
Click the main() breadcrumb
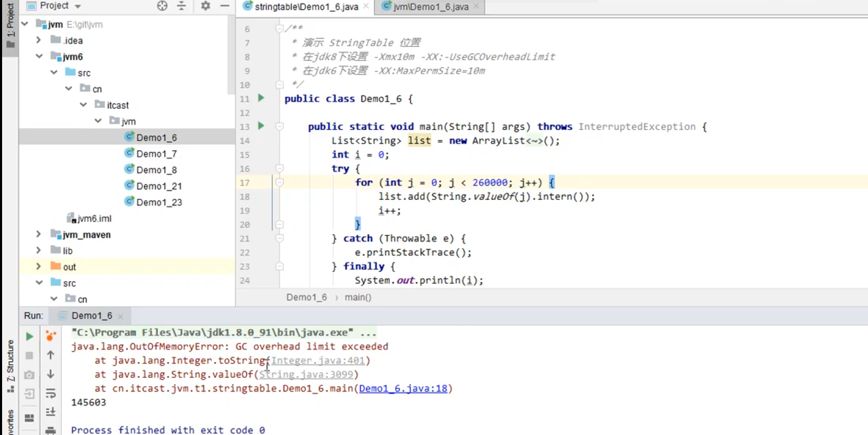pos(358,297)
